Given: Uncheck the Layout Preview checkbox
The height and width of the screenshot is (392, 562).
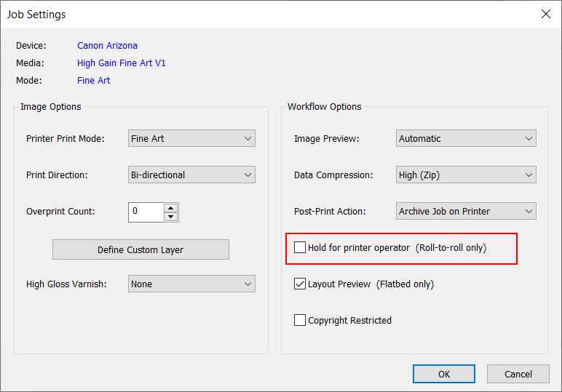Looking at the screenshot, I should coord(300,284).
